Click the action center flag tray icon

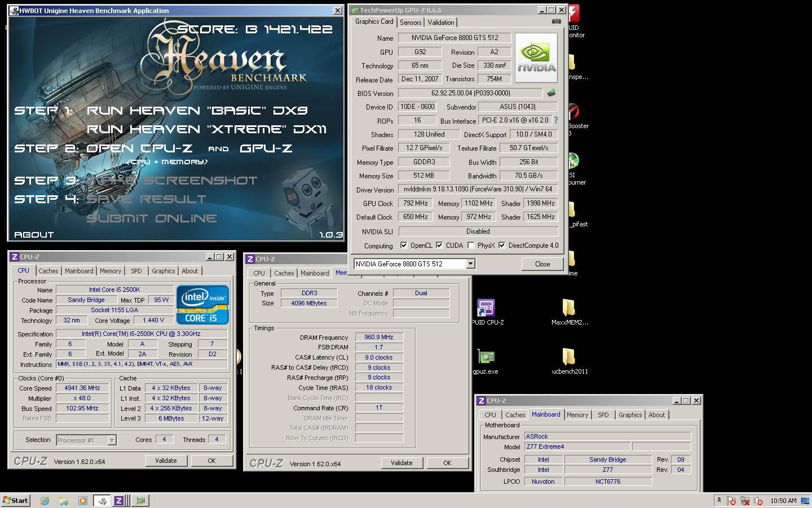(x=731, y=501)
